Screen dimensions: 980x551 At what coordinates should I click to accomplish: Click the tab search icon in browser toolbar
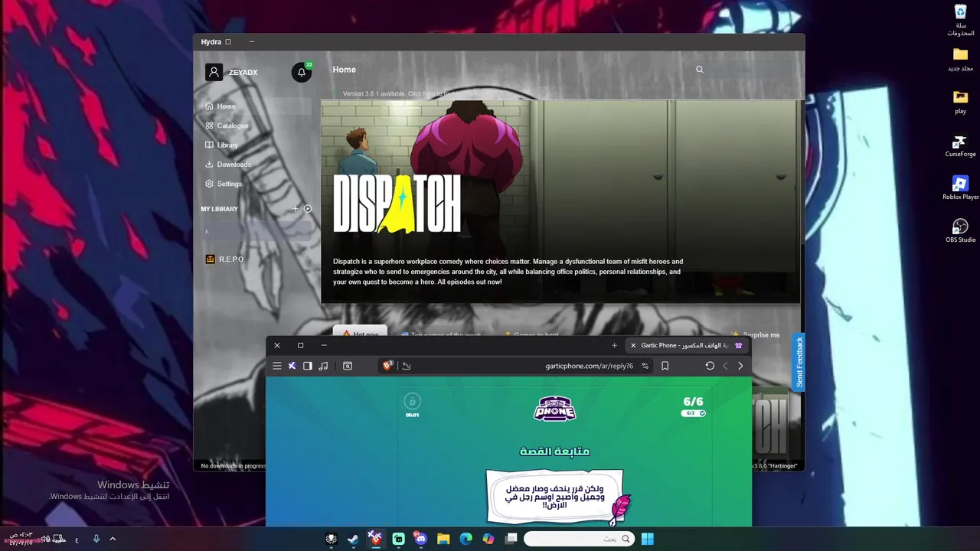[x=347, y=366]
